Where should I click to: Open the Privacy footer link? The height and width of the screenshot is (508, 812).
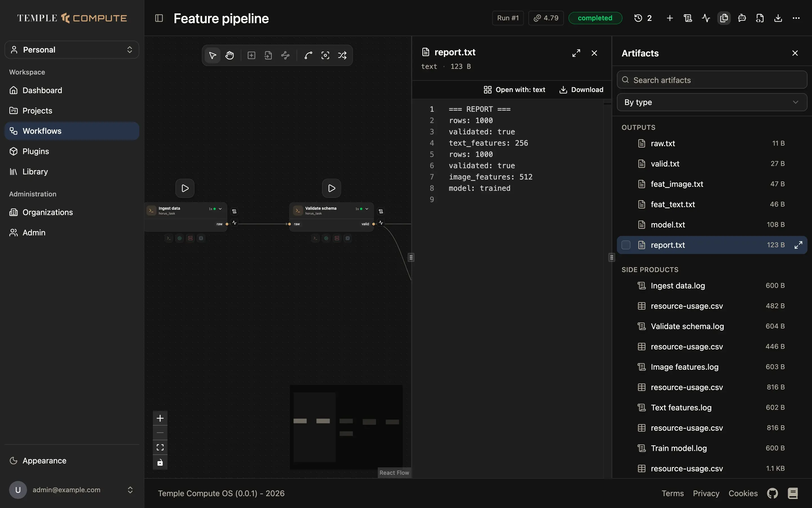click(x=706, y=493)
